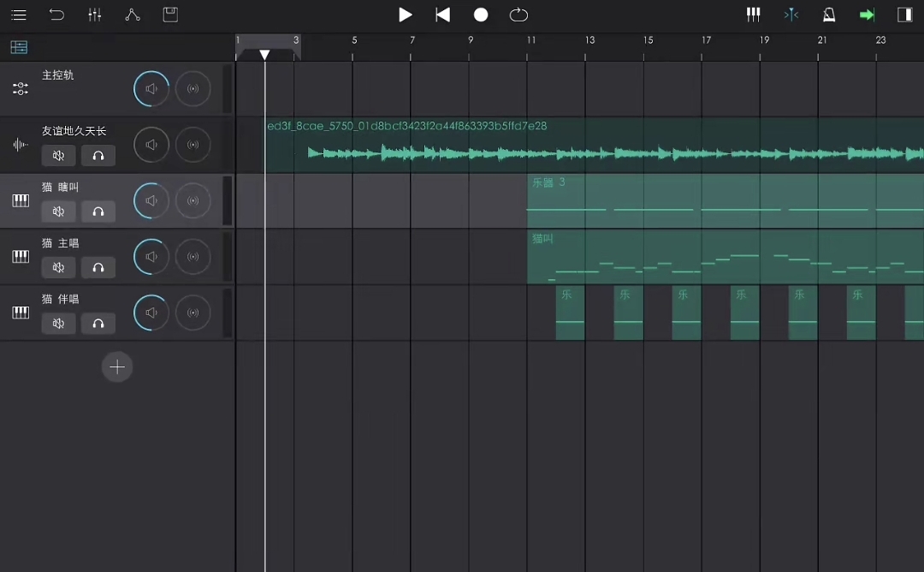Open the piano keyboard view

(x=753, y=15)
